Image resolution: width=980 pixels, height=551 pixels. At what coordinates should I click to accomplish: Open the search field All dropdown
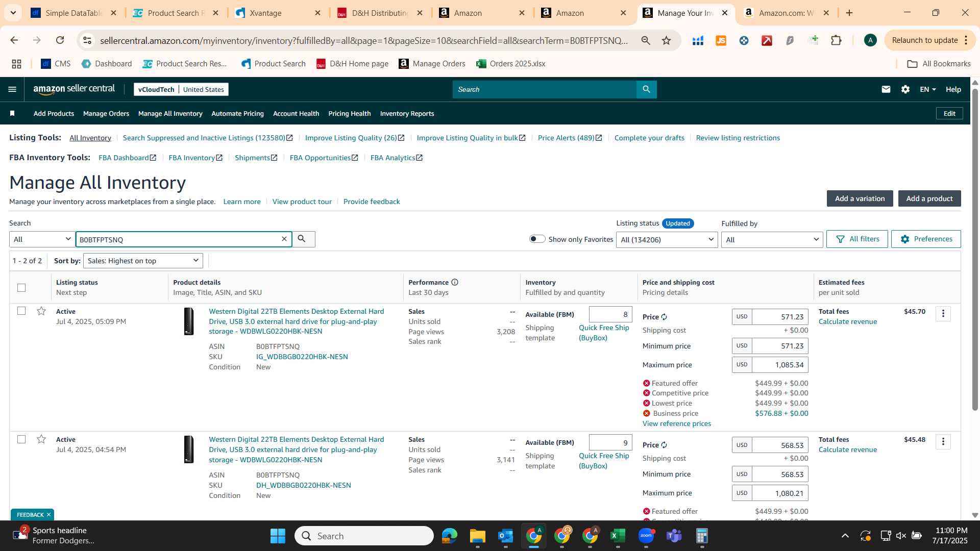(x=42, y=239)
